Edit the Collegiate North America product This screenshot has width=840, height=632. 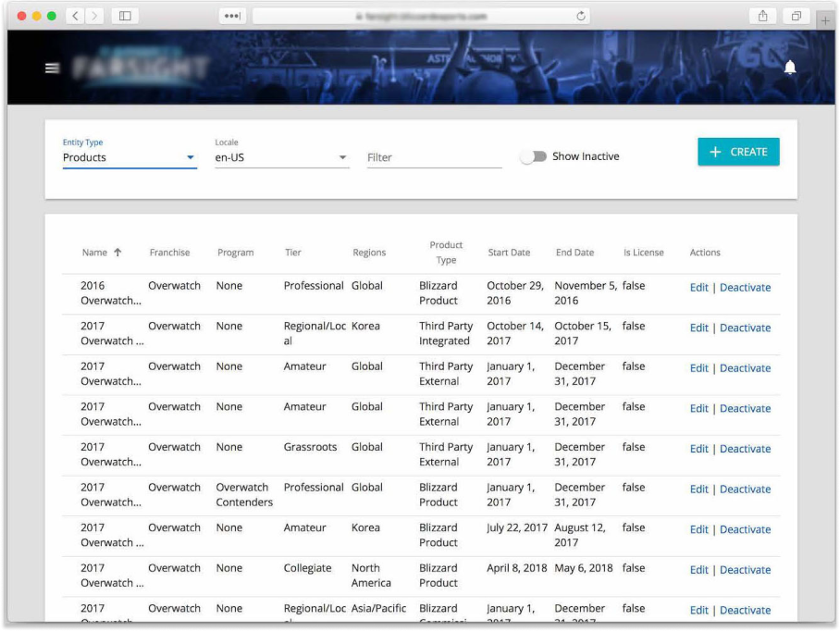[x=699, y=570]
